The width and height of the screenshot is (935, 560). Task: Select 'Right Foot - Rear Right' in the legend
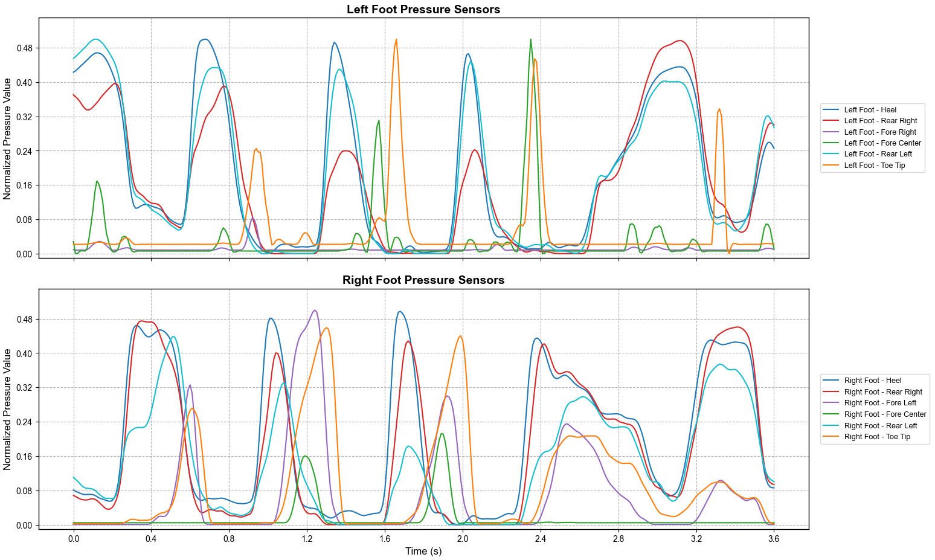[882, 392]
